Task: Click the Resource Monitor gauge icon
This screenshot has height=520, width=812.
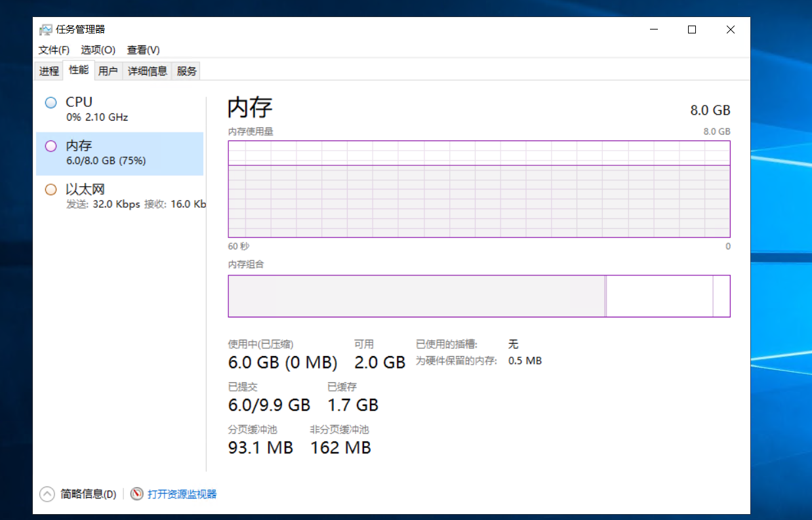Action: pyautogui.click(x=136, y=494)
